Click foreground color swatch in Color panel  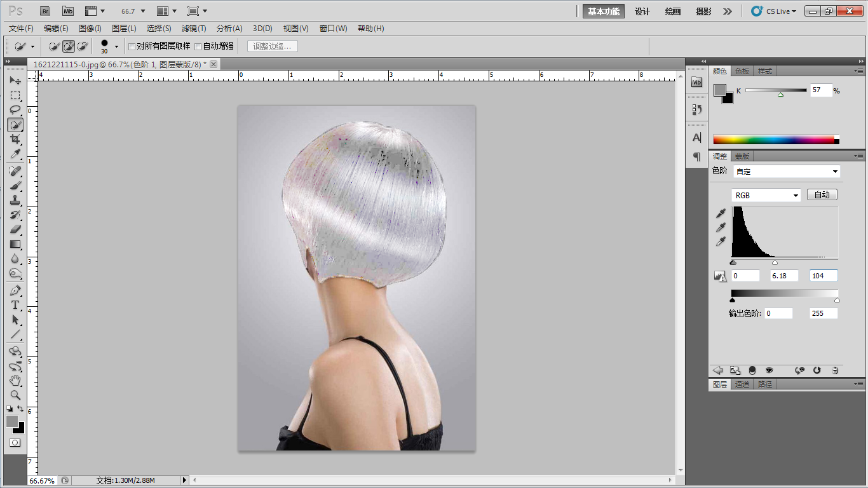point(720,90)
